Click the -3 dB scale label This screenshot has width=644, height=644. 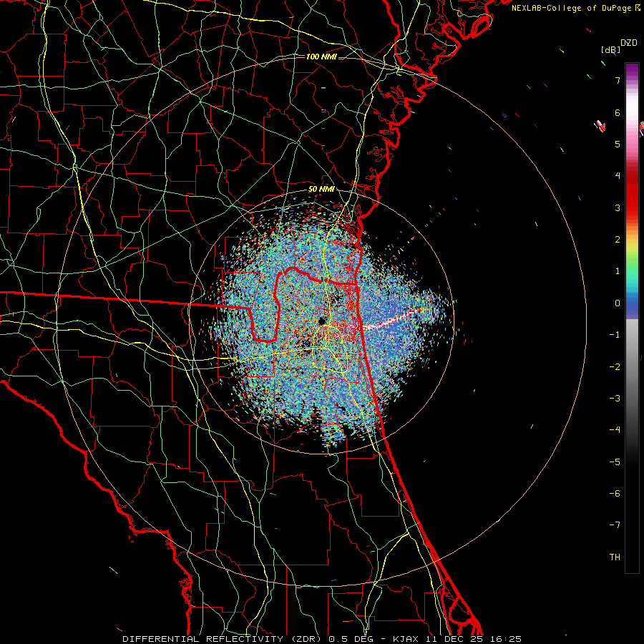tap(615, 399)
